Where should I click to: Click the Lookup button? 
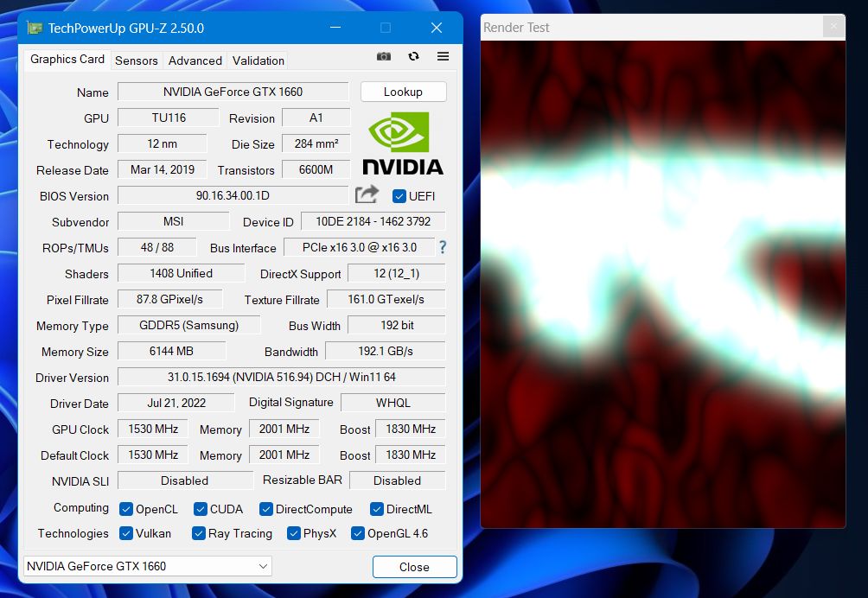click(403, 92)
